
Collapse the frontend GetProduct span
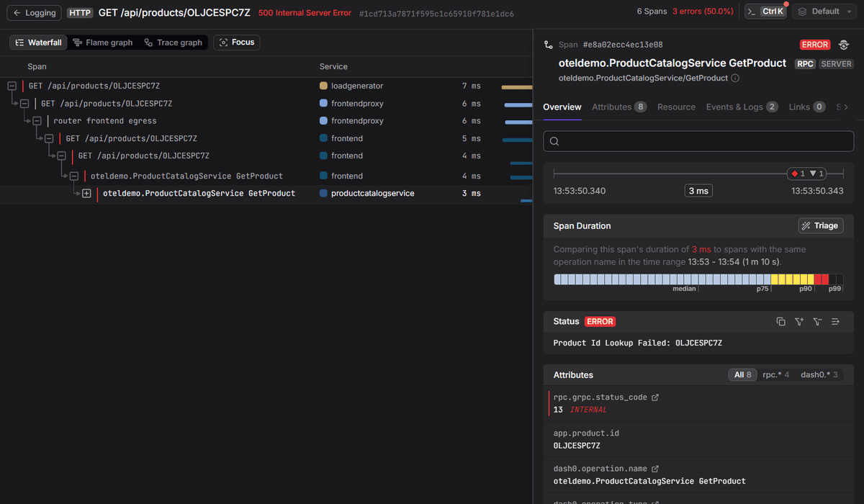(73, 176)
